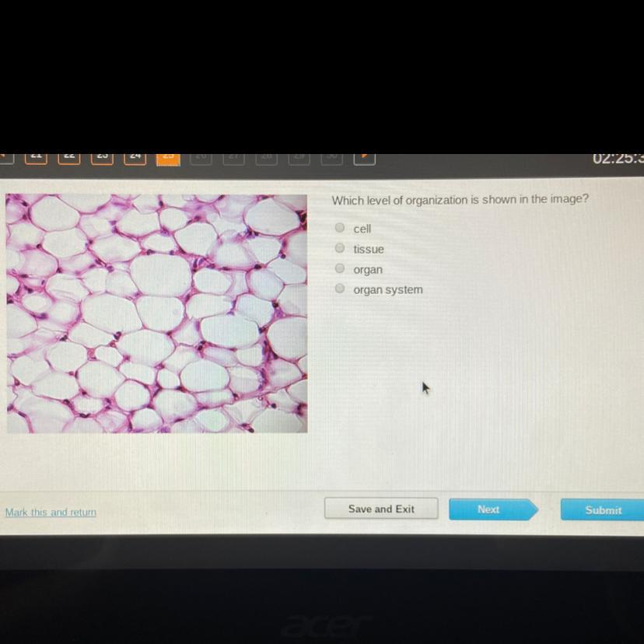The width and height of the screenshot is (644, 644).
Task: Pick the organ radio button
Action: pos(340,268)
